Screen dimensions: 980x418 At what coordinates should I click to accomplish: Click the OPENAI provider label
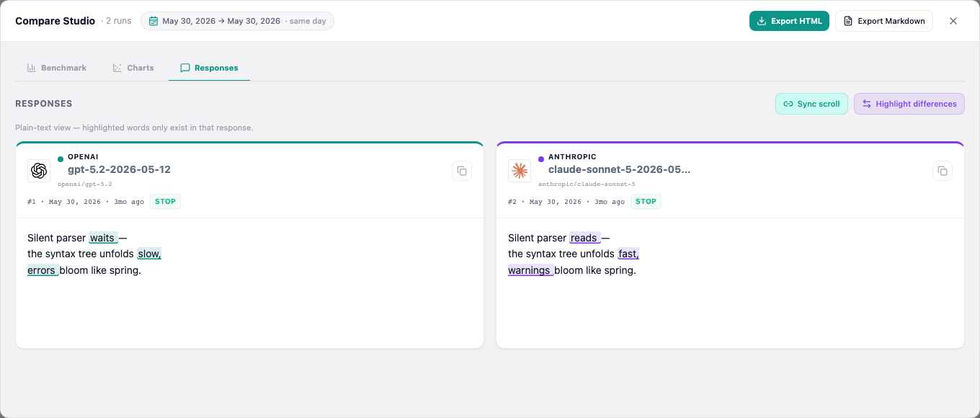coord(83,156)
